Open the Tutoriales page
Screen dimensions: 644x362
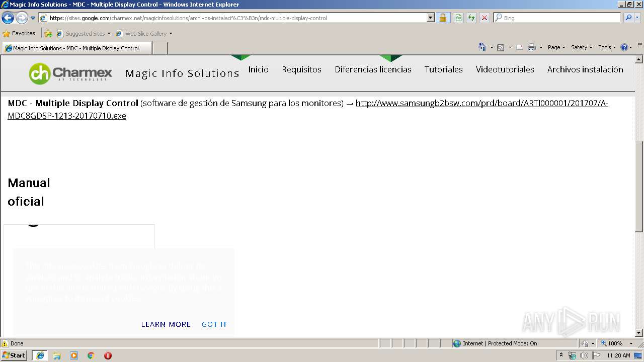[444, 69]
